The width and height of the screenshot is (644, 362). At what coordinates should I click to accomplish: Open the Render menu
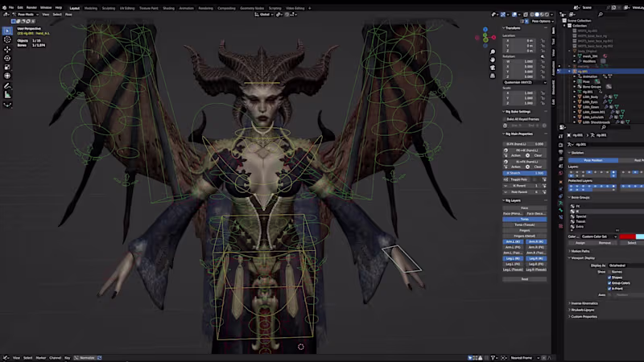click(31, 7)
